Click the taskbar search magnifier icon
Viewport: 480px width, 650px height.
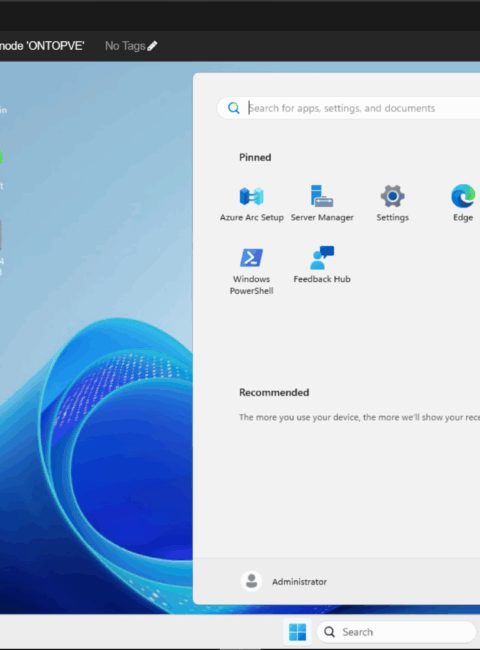pyautogui.click(x=330, y=632)
